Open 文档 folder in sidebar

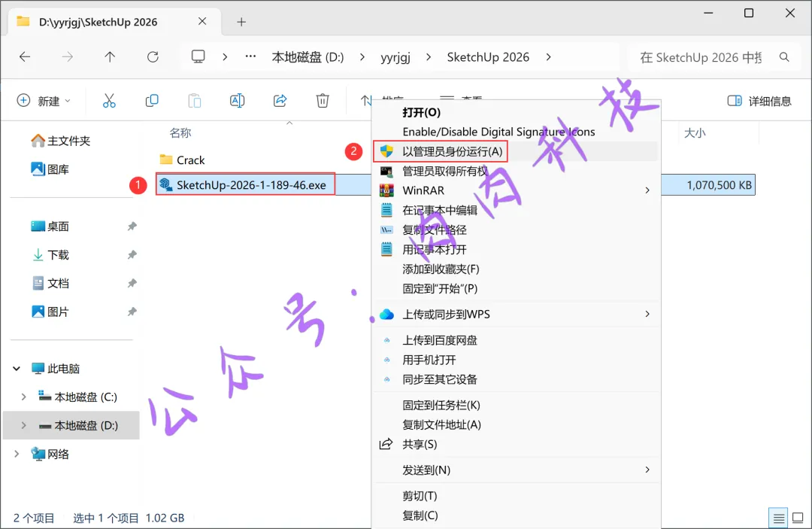coord(50,284)
